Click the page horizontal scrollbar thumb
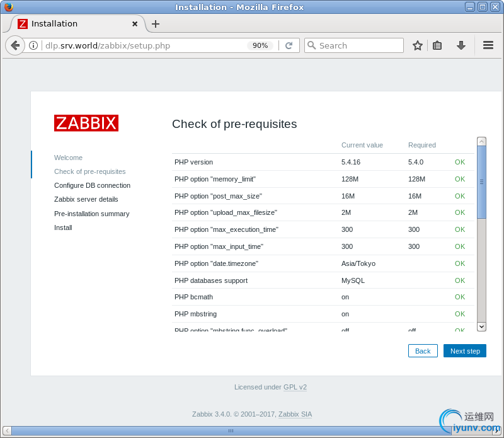The image size is (504, 438). pos(231,430)
